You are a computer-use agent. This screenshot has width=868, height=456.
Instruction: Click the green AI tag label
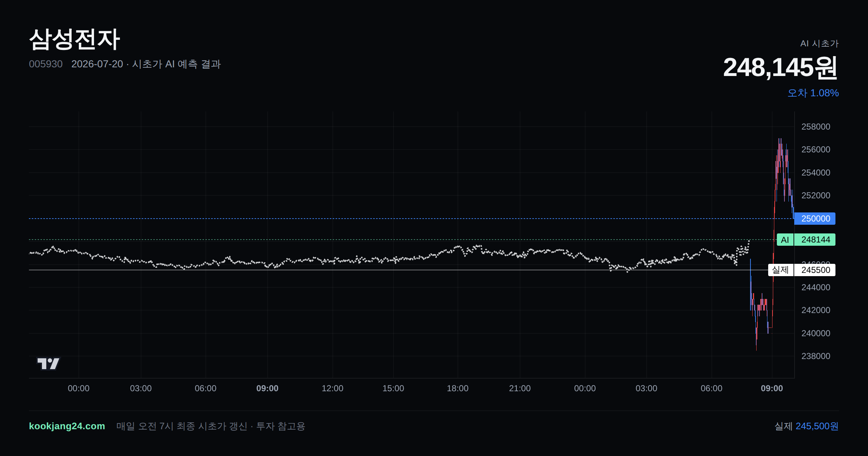point(785,240)
